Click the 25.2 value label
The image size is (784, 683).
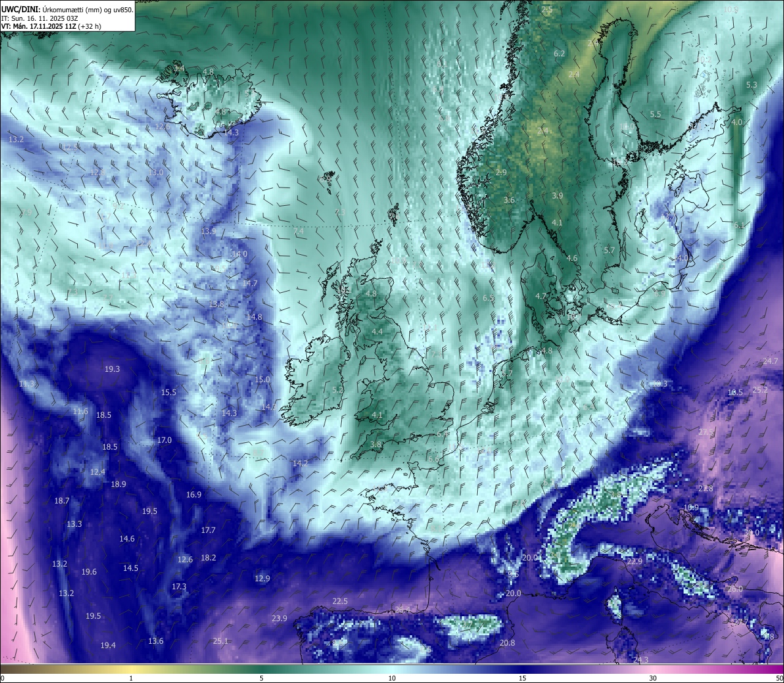759,390
